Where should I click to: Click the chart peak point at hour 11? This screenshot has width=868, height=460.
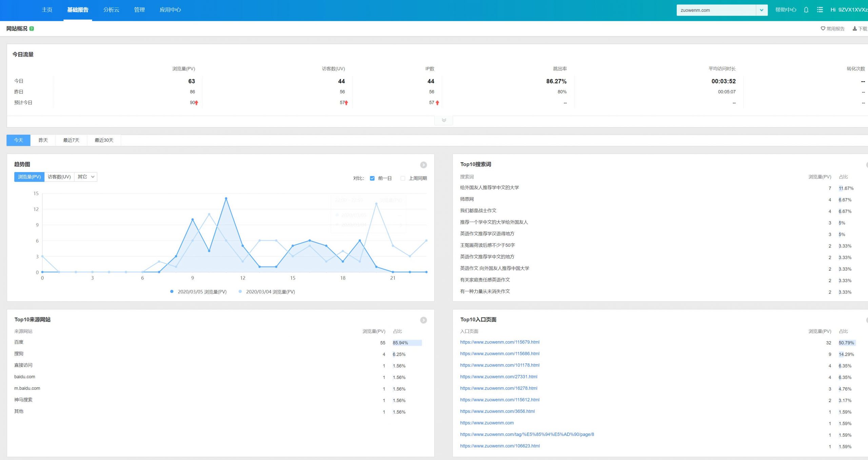pos(226,198)
